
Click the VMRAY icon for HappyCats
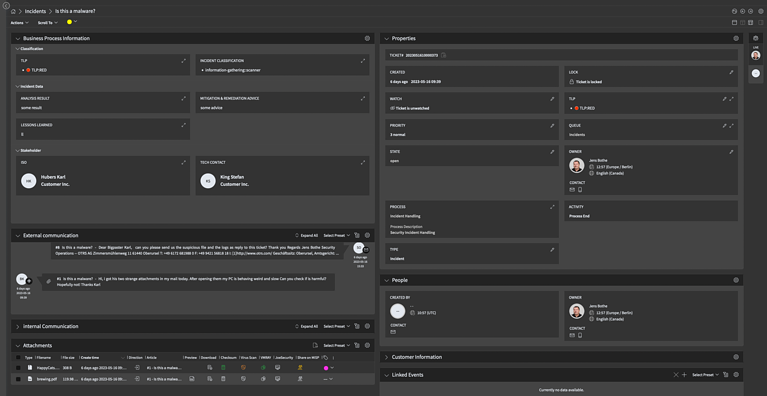point(263,368)
